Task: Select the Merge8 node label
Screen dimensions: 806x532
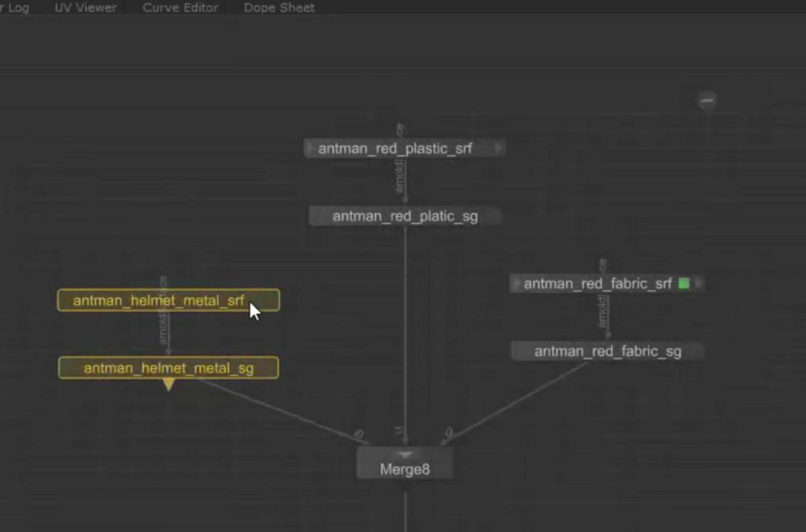Action: 405,470
